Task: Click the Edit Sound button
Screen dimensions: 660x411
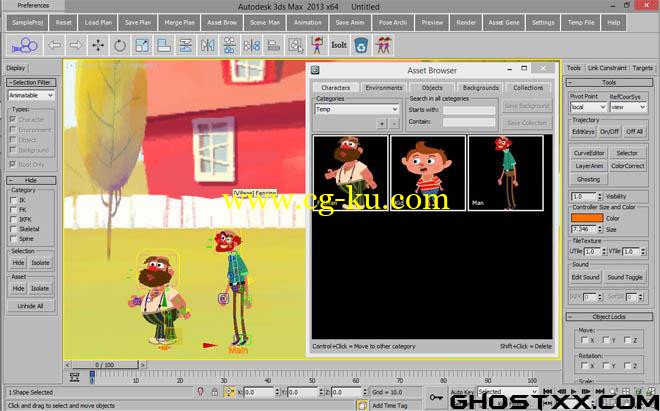Action: coord(585,277)
